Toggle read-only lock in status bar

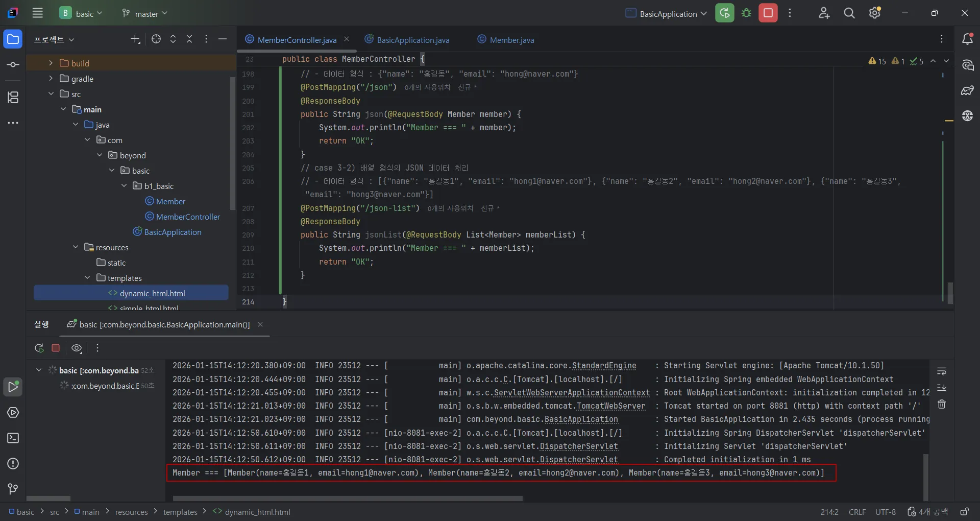pyautogui.click(x=965, y=512)
